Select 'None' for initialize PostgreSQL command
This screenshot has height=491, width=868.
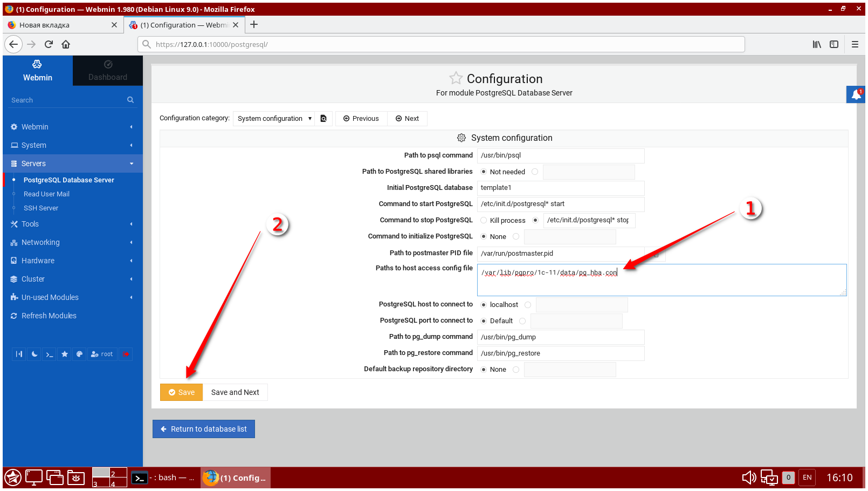point(484,236)
